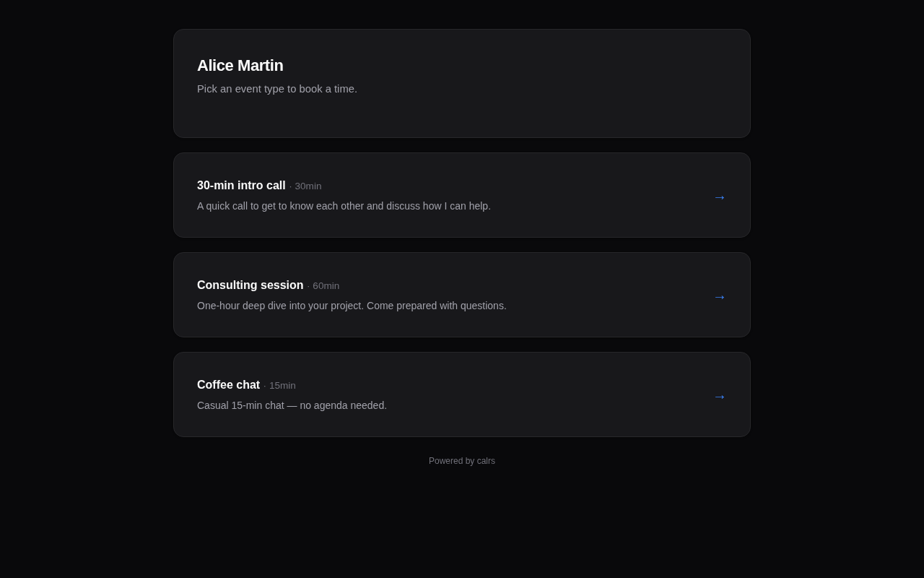The height and width of the screenshot is (578, 924).
Task: Click the 30min duration label on intro call
Action: click(x=308, y=186)
